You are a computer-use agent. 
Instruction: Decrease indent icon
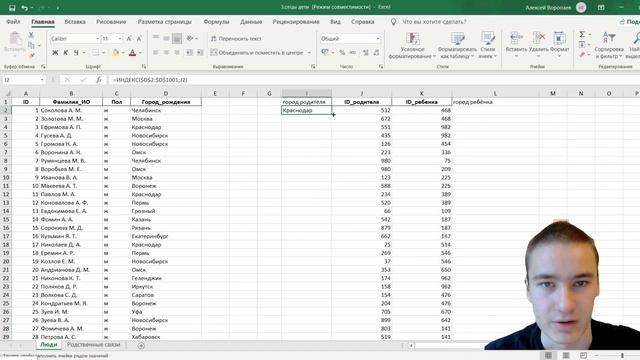pos(189,53)
